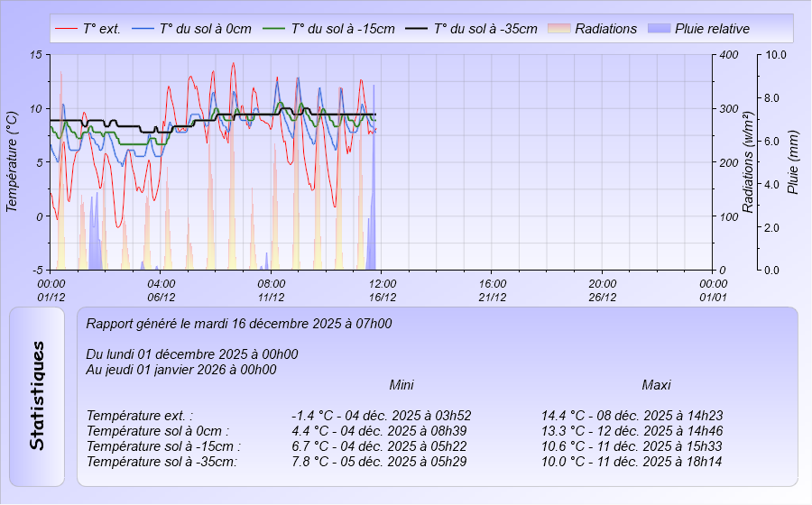The width and height of the screenshot is (812, 505).
Task: Click the 'Pluie (mm)' axis title
Action: tap(792, 162)
